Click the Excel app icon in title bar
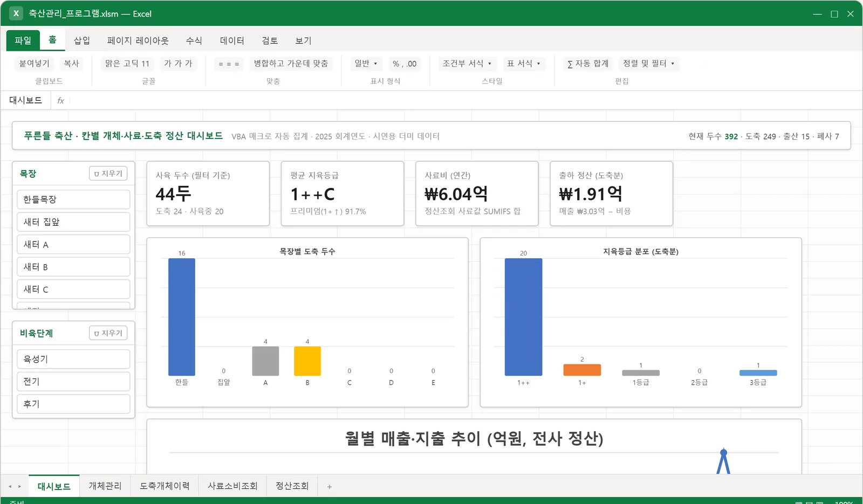The height and width of the screenshot is (504, 863). (x=16, y=13)
